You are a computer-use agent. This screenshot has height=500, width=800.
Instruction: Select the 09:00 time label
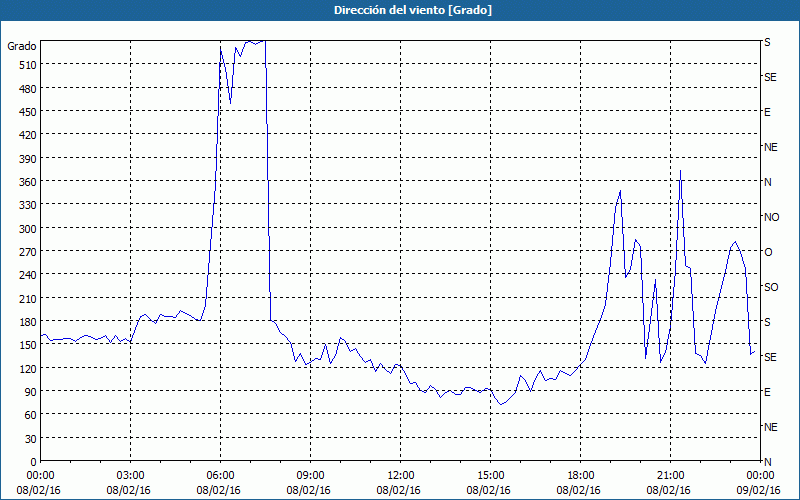pyautogui.click(x=310, y=476)
